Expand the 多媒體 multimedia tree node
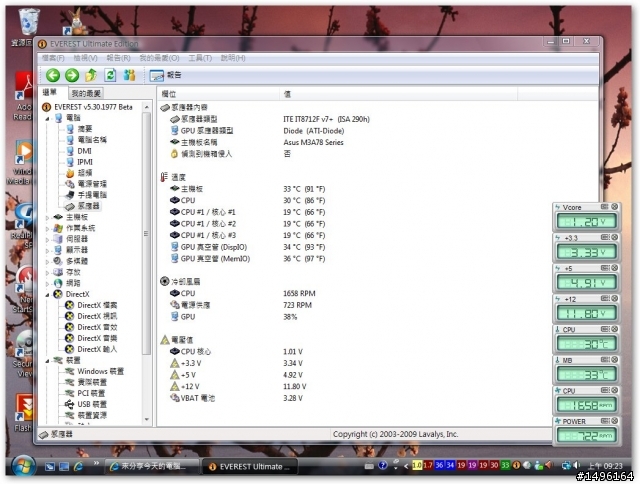640x484 pixels. pos(47,262)
